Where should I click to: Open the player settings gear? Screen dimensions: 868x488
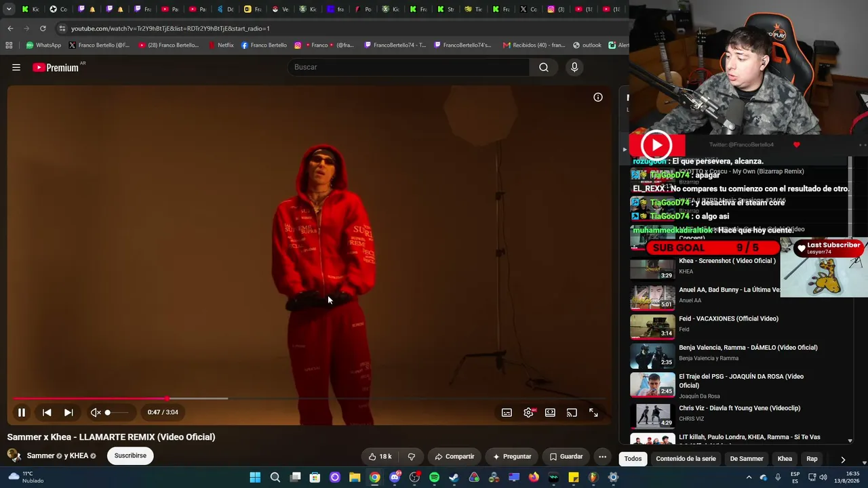click(528, 412)
